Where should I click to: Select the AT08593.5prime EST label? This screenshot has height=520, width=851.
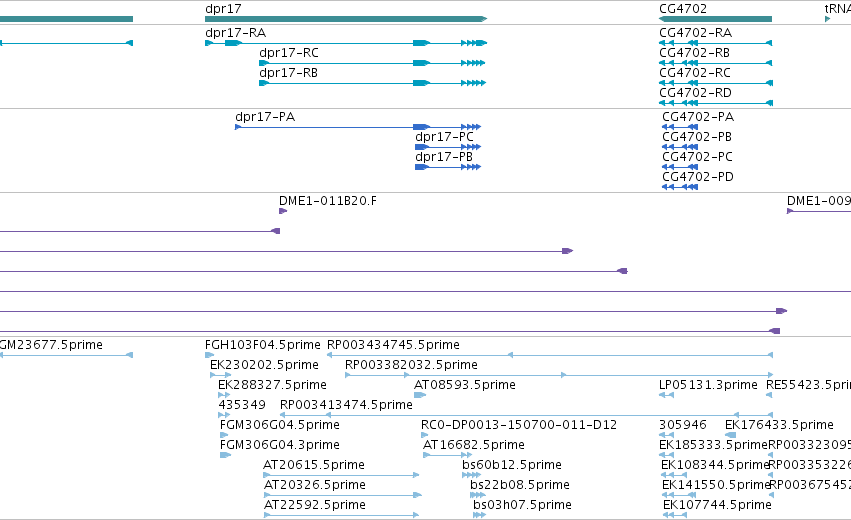tap(465, 385)
